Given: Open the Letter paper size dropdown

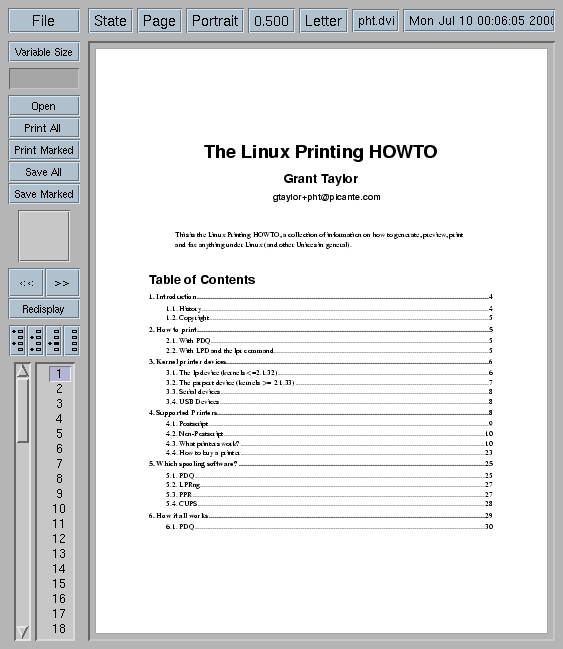Looking at the screenshot, I should point(323,21).
